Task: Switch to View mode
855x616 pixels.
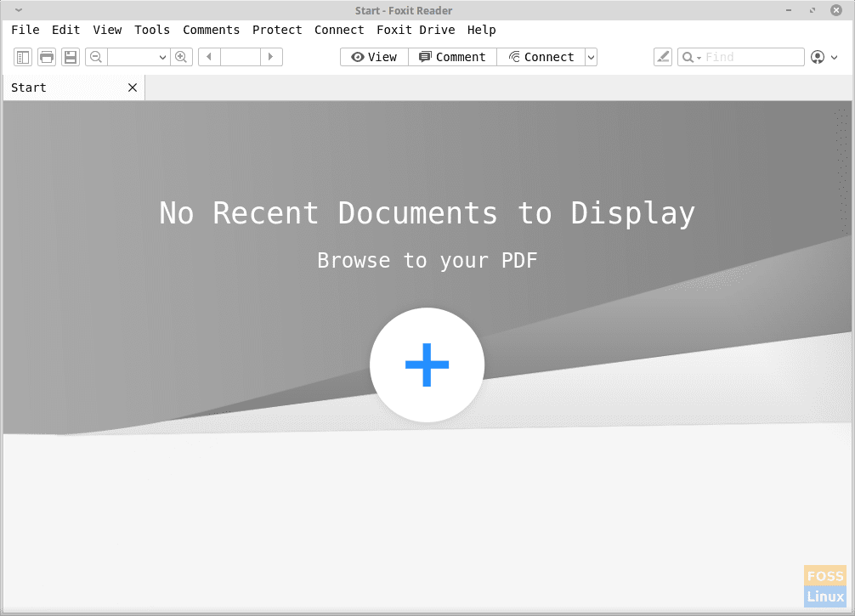Action: point(374,57)
